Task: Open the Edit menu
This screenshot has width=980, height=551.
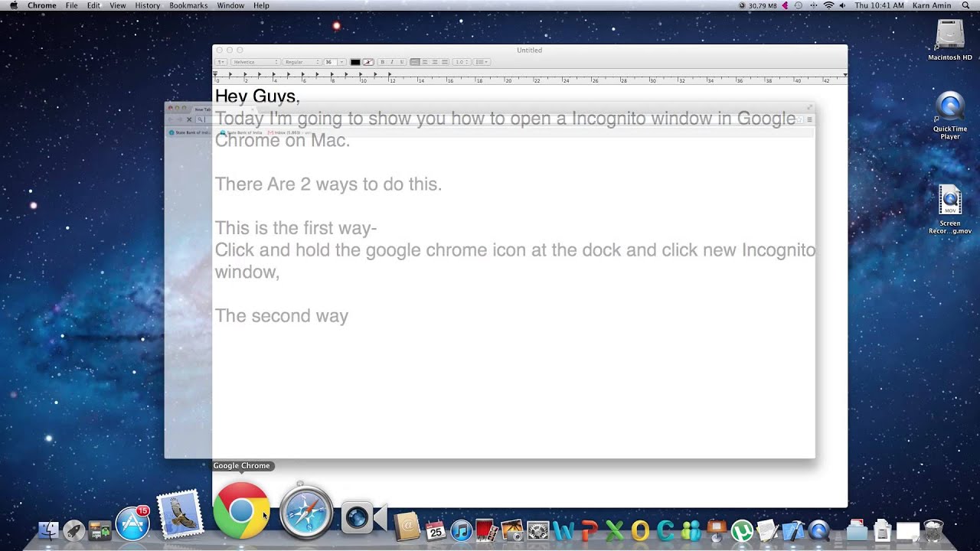Action: pos(93,5)
